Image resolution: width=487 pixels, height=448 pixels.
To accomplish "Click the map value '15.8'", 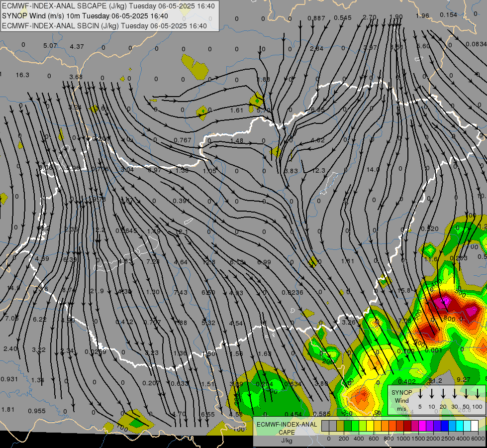I will (x=404, y=290).
